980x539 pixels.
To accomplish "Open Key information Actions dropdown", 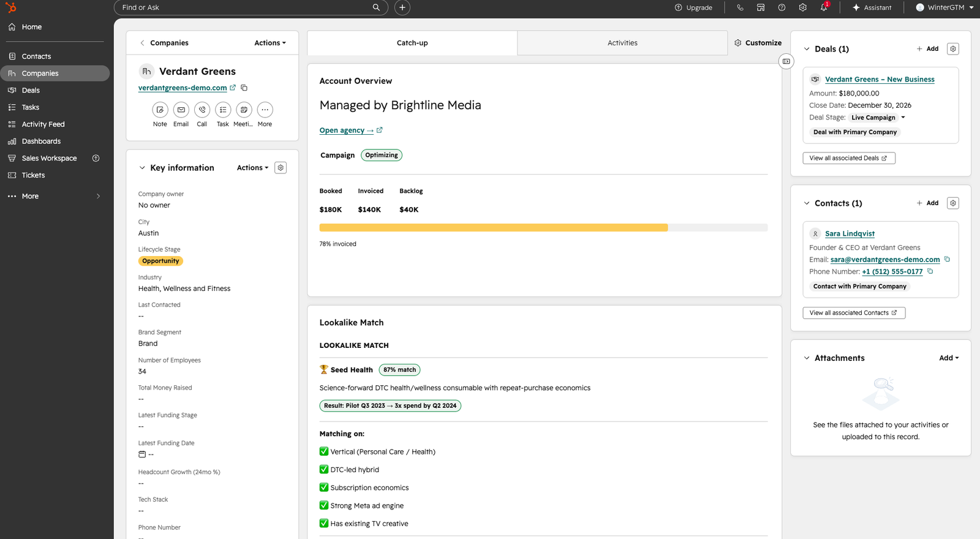I will point(252,168).
